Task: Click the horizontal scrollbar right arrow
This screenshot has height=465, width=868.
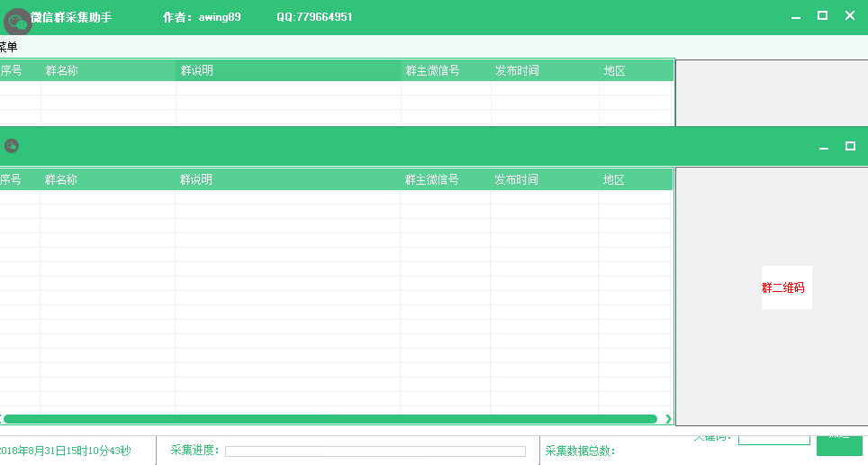Action: point(668,418)
